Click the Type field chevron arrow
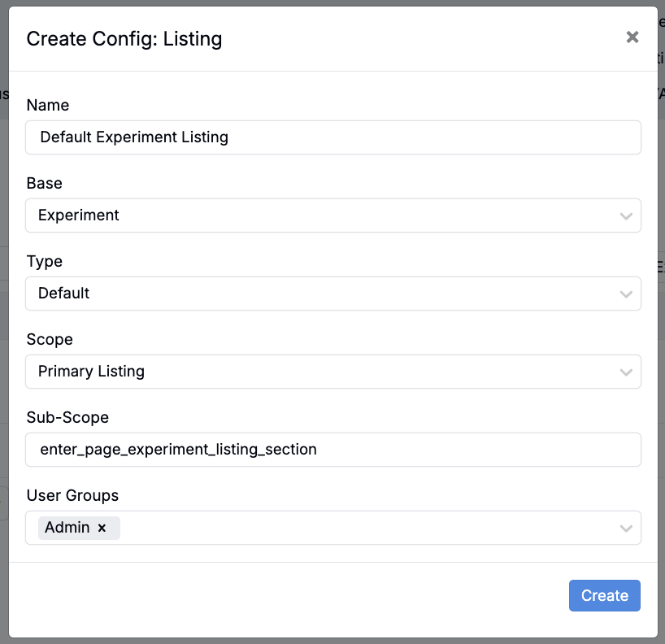The image size is (665, 644). (625, 294)
